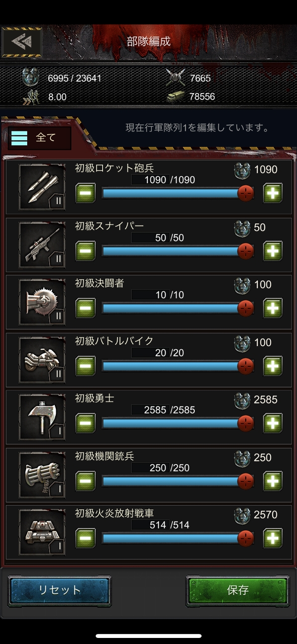The image size is (297, 644).
Task: Tap the 初級ロケット砲兵 rocket icon
Action: point(42,186)
